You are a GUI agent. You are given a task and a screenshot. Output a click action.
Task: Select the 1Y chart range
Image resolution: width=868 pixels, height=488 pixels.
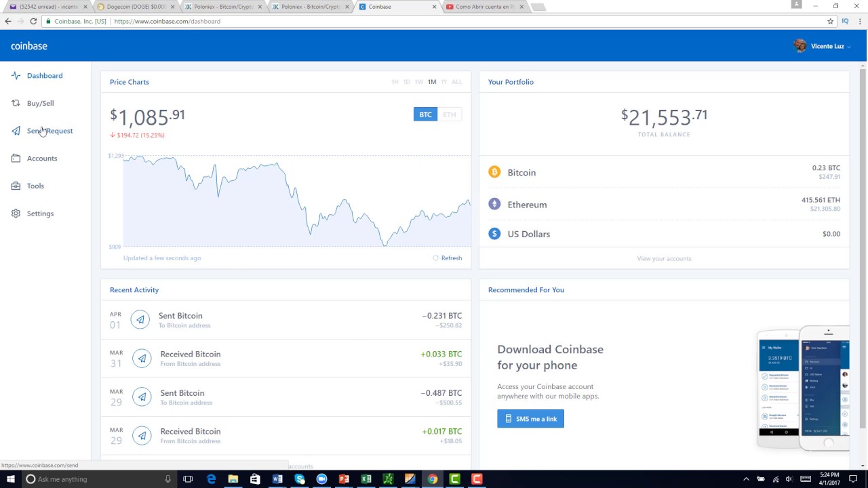pyautogui.click(x=444, y=82)
